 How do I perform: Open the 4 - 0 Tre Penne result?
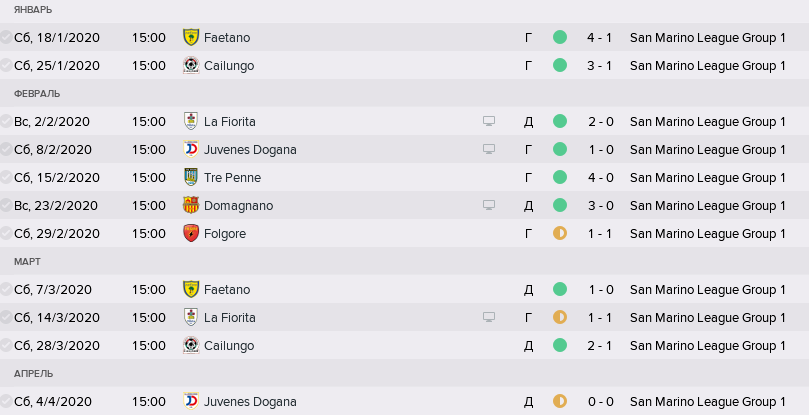601,178
